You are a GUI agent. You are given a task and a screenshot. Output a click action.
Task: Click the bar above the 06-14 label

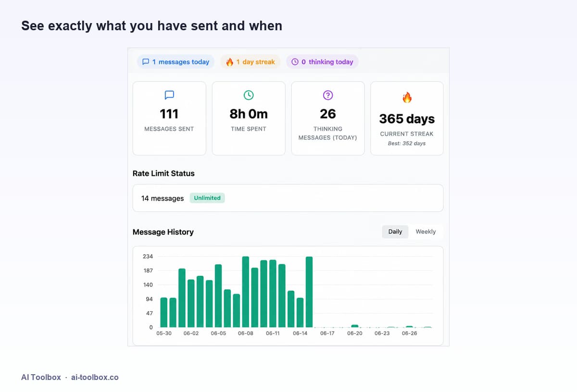tap(300, 313)
